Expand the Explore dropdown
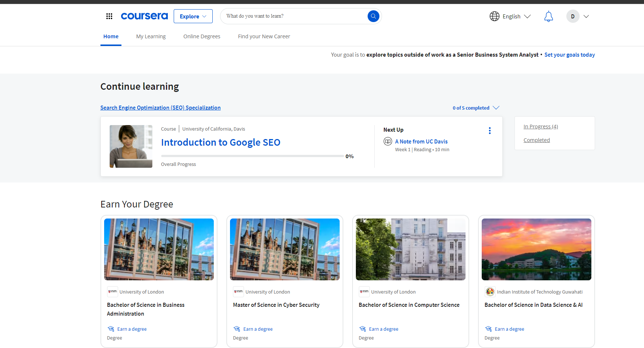 click(193, 16)
